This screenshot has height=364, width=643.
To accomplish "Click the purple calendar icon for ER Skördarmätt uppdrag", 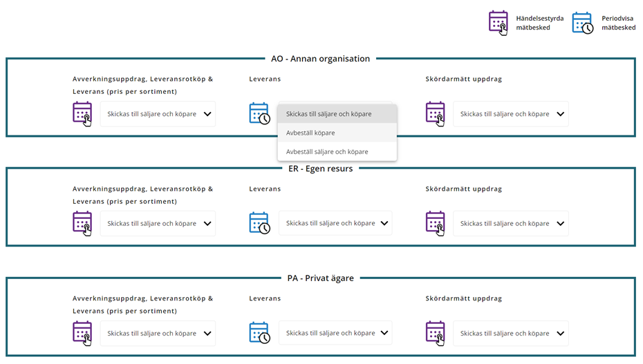I will click(436, 224).
